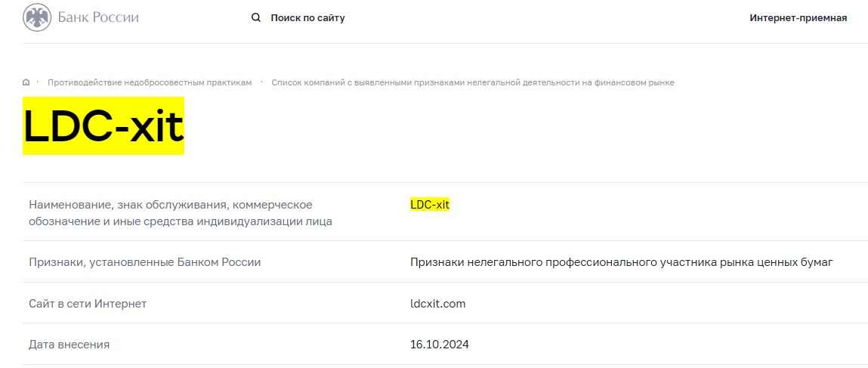
Task: Click the date value 16.10.2024
Action: (x=439, y=345)
